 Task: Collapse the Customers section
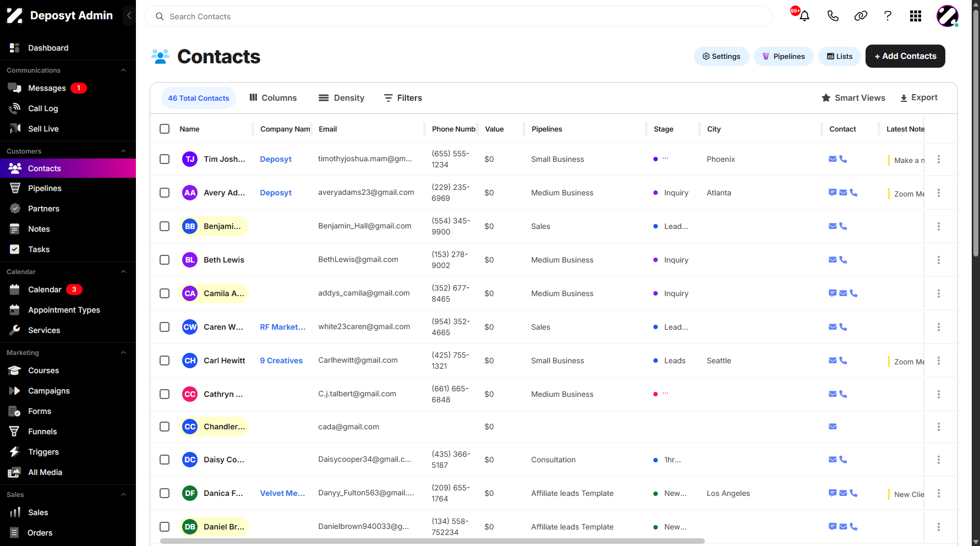point(123,151)
